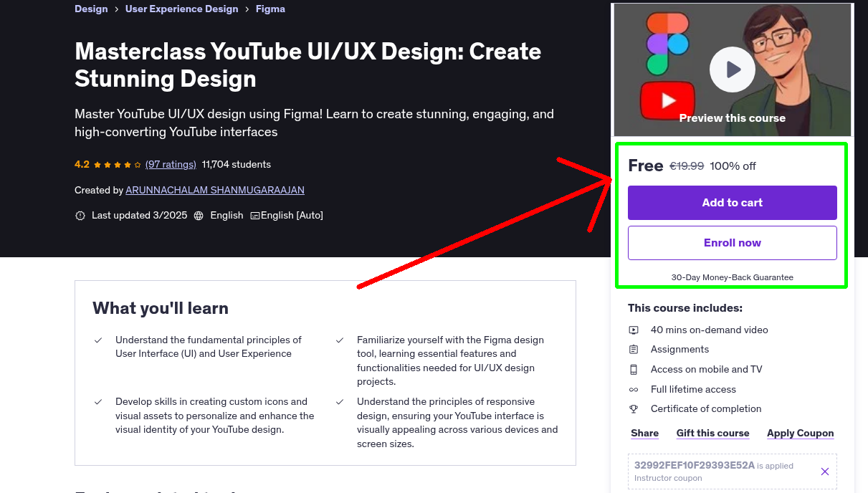Open the Design breadcrumb

pos(91,9)
